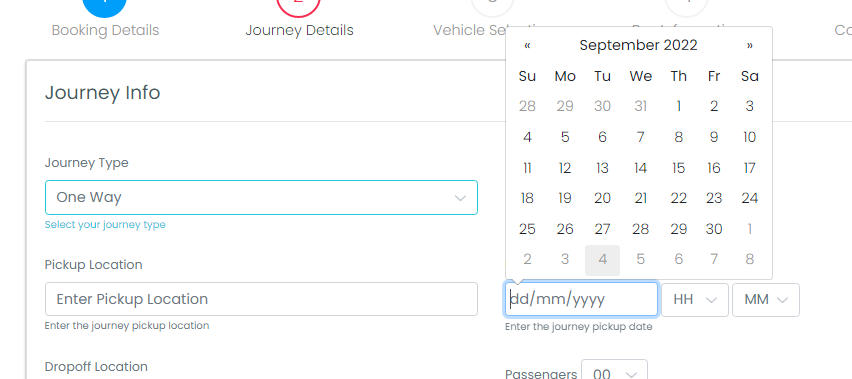Select September 1 in the calendar
Image resolution: width=852 pixels, height=379 pixels.
point(678,106)
